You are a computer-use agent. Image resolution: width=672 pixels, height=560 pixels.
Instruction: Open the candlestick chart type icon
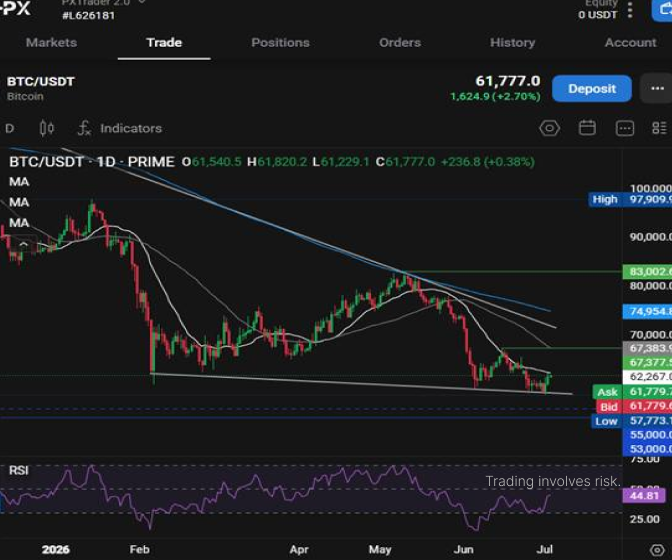click(x=47, y=128)
